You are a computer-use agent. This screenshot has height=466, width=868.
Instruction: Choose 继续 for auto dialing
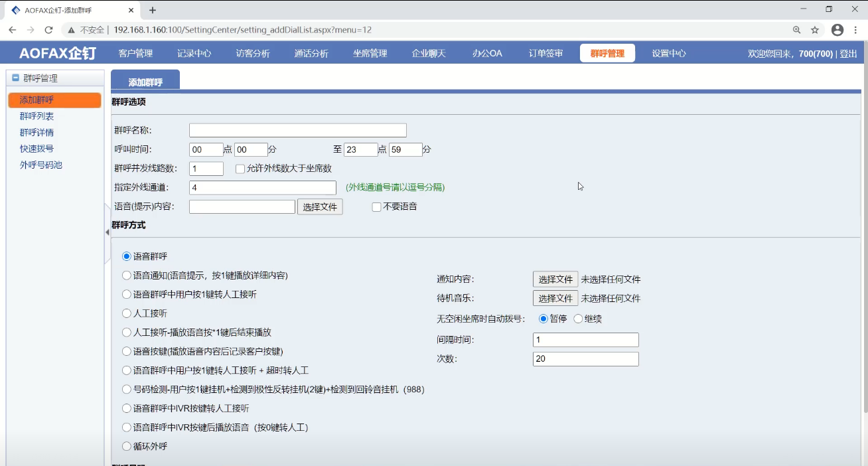(578, 319)
